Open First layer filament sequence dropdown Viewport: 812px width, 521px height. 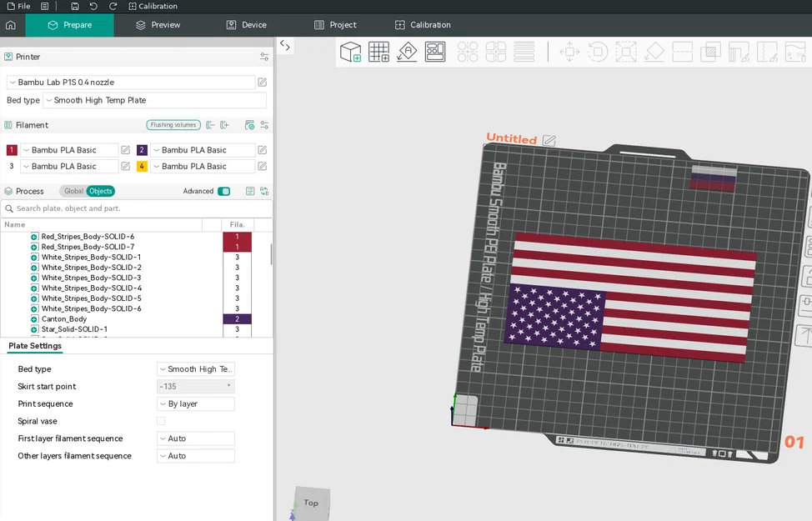tap(196, 438)
